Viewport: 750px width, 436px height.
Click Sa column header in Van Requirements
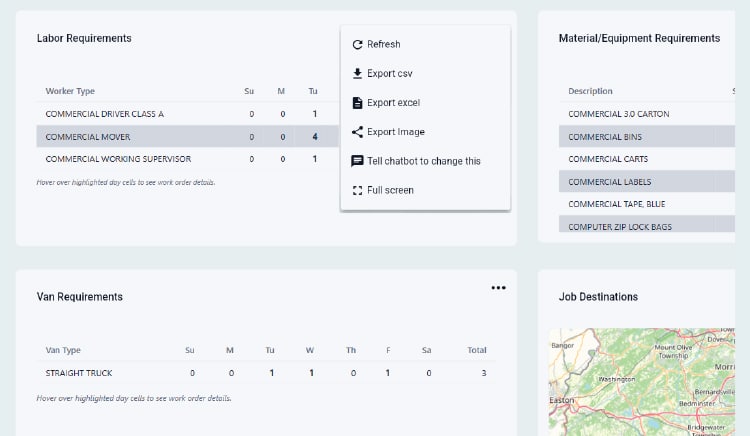(427, 350)
